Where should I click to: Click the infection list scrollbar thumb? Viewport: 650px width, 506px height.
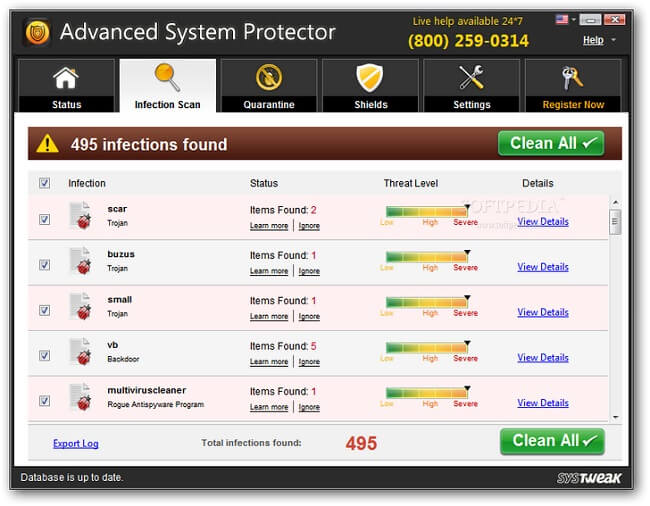tap(616, 222)
